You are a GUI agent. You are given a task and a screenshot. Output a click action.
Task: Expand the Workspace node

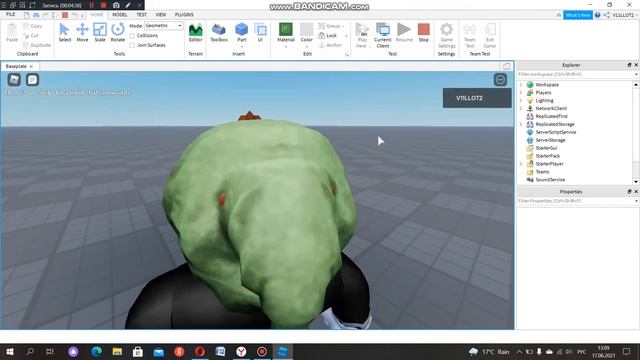521,84
